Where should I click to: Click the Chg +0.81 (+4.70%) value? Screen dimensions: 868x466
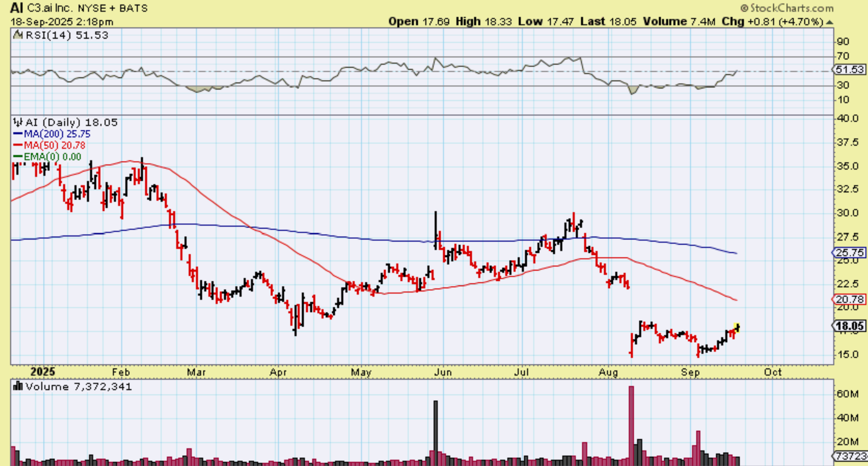[772, 21]
